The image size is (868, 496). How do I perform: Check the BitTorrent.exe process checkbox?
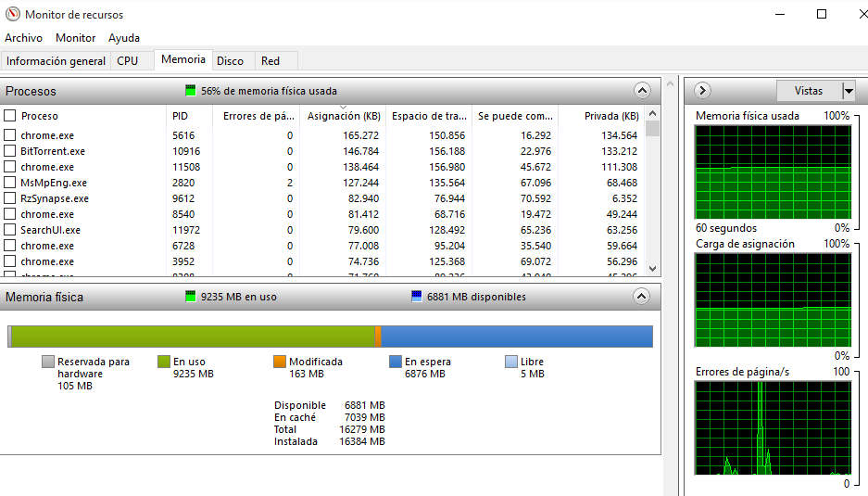click(x=10, y=151)
